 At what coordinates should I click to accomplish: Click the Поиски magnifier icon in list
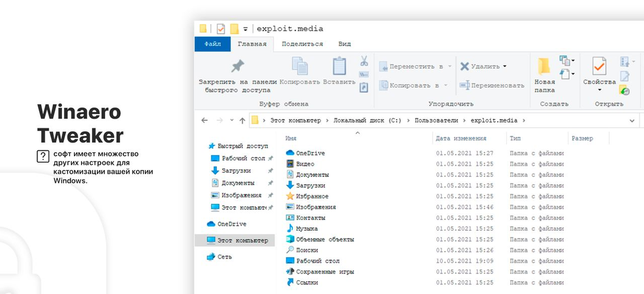tap(290, 250)
